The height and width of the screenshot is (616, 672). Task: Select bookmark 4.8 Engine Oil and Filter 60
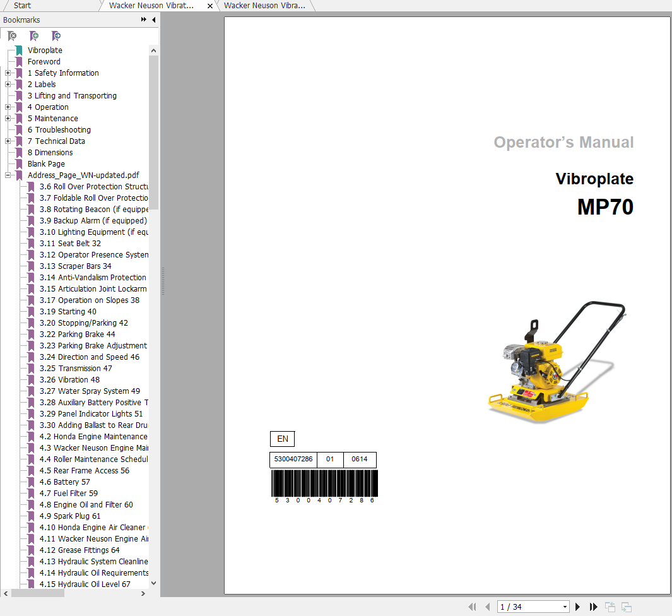pyautogui.click(x=86, y=504)
